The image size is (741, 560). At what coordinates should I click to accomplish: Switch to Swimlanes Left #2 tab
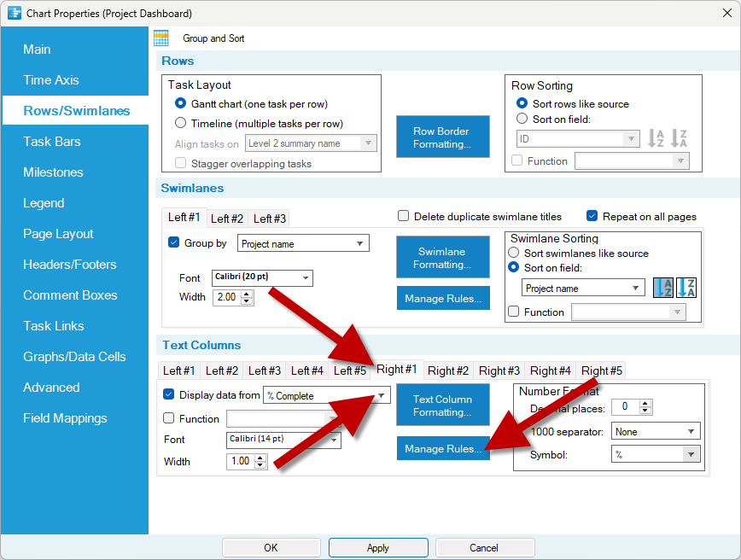pyautogui.click(x=227, y=219)
